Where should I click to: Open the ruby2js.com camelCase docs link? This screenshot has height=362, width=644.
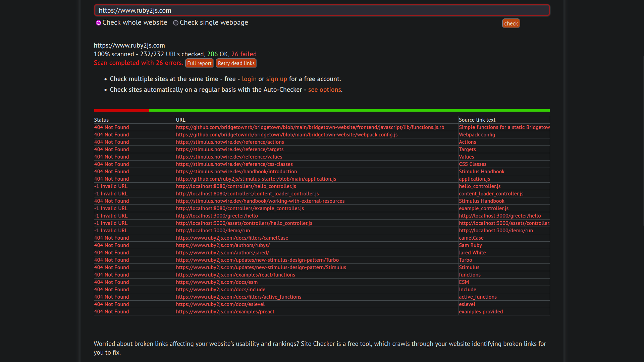pyautogui.click(x=232, y=238)
